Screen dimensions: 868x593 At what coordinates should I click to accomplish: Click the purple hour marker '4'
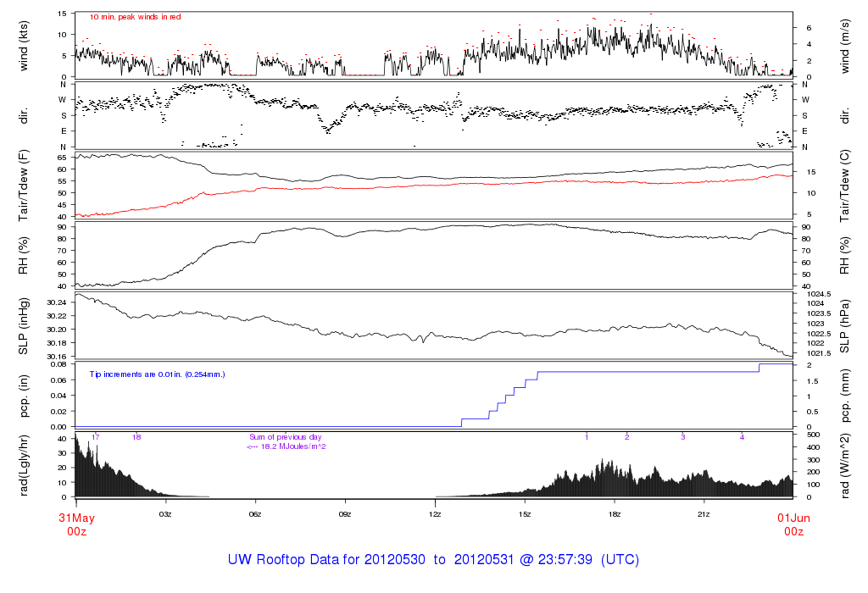(x=743, y=437)
